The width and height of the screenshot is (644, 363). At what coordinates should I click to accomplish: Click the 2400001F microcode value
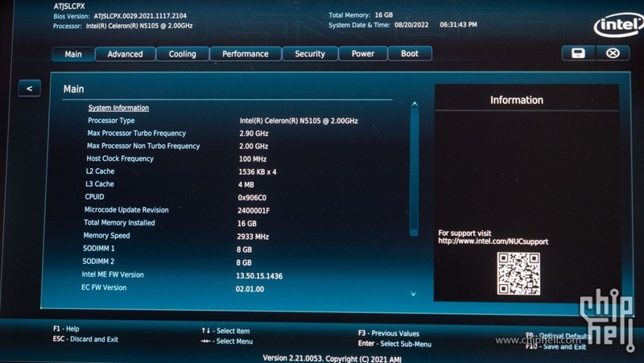click(x=254, y=211)
